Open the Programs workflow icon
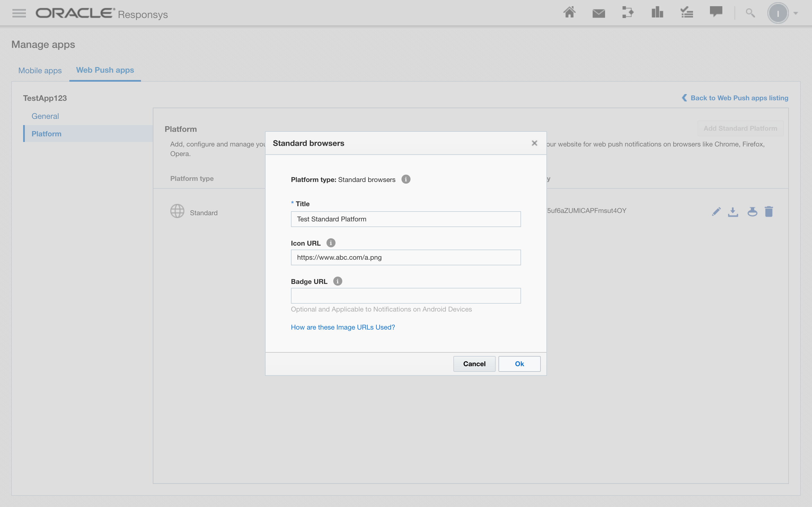 tap(627, 13)
